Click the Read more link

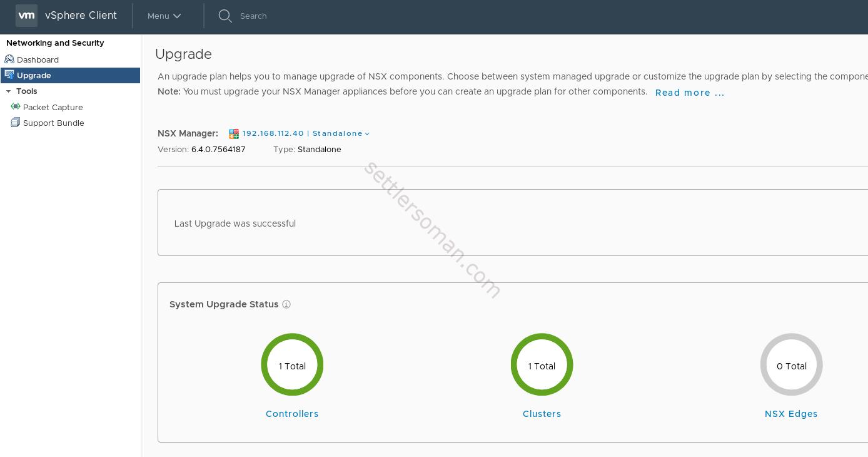point(689,93)
